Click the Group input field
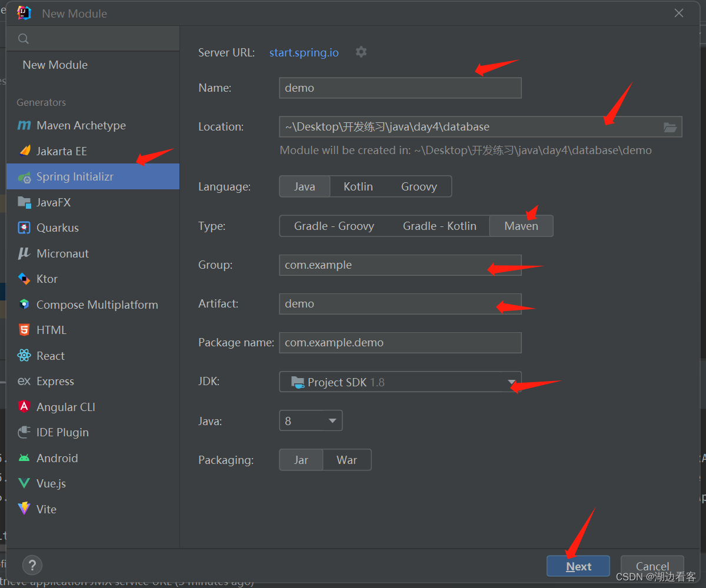Image resolution: width=706 pixels, height=588 pixels. click(x=400, y=265)
